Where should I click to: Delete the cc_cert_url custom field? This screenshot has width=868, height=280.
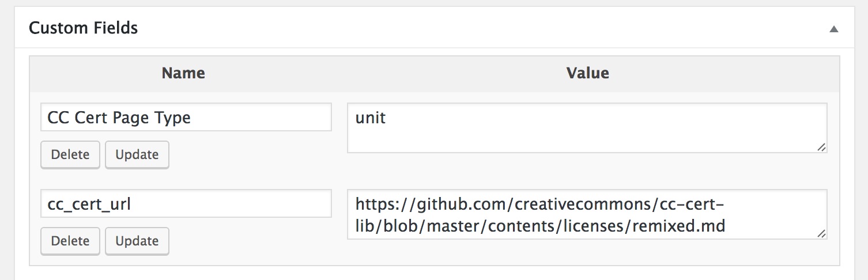pyautogui.click(x=70, y=241)
